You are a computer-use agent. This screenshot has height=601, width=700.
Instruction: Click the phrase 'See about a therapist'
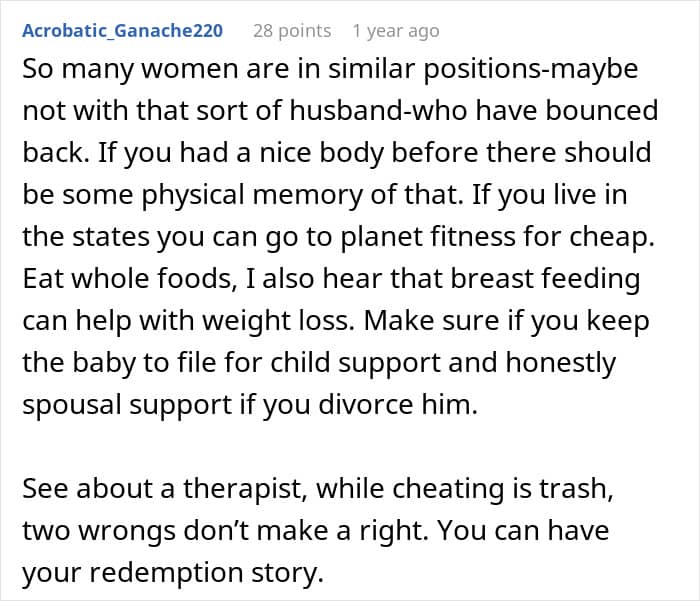[172, 489]
